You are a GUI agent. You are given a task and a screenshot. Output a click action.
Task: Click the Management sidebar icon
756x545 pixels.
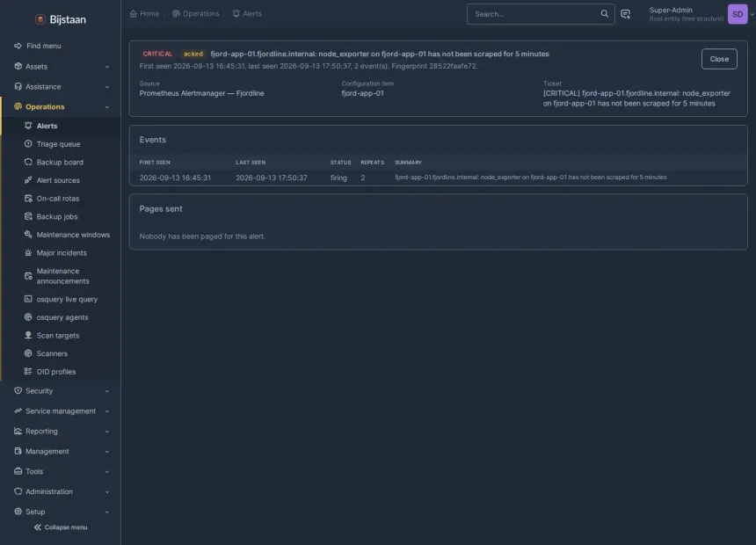tap(18, 451)
